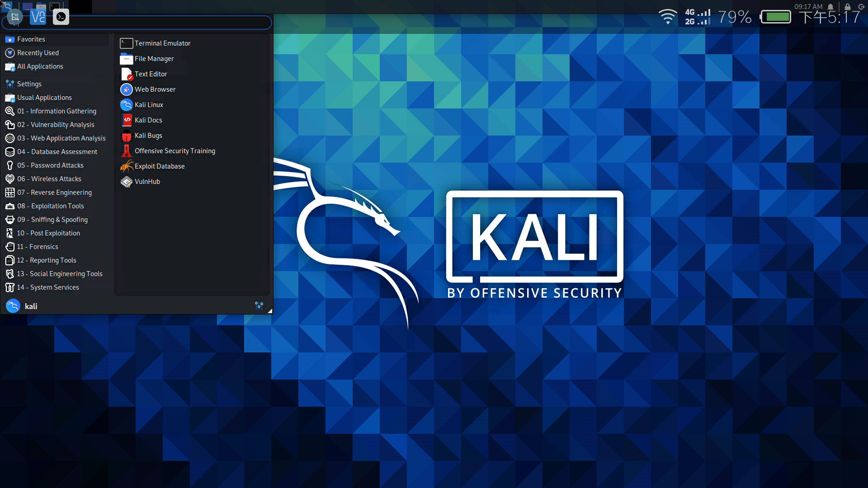
Task: Click the VNC overlay icon
Action: [38, 17]
